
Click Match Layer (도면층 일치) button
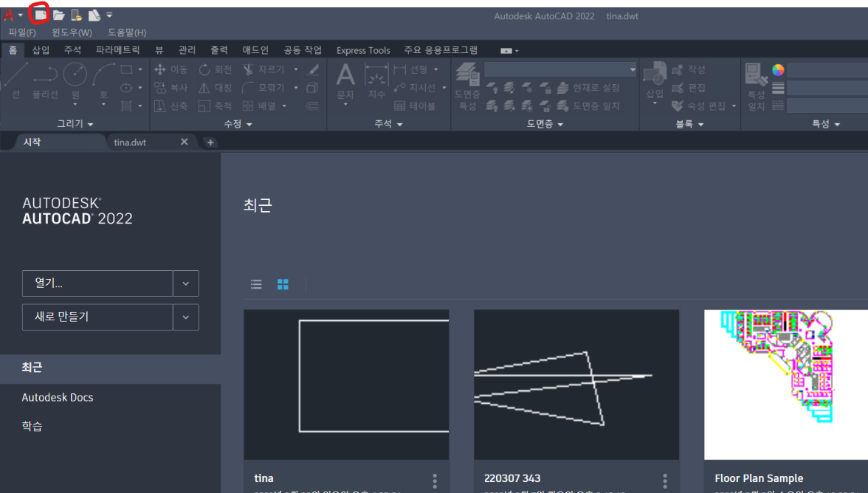(588, 106)
